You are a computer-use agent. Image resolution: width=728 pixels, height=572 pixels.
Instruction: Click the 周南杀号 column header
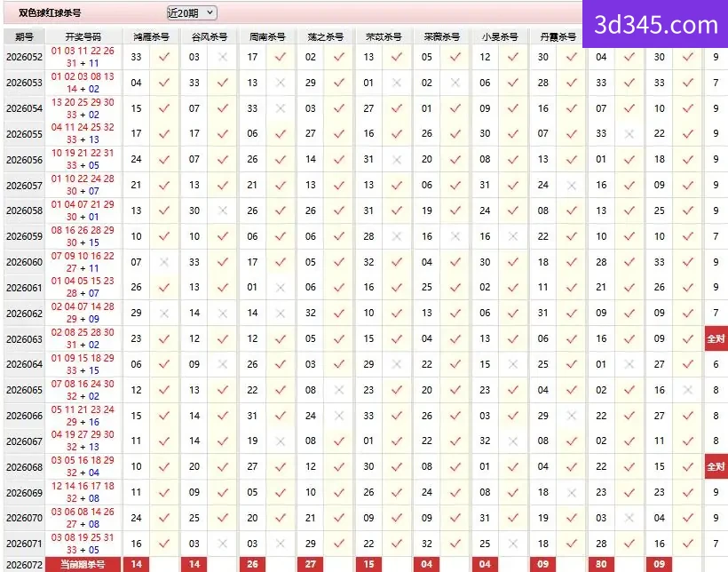click(267, 36)
